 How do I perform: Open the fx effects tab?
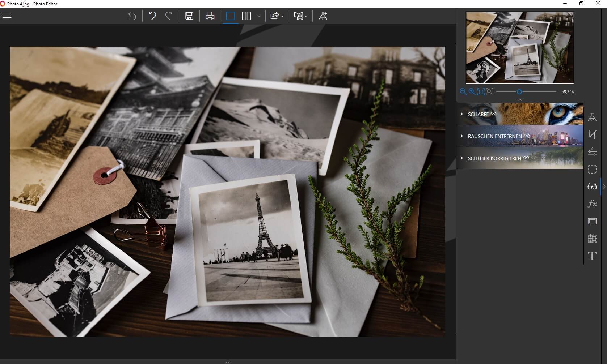pyautogui.click(x=592, y=204)
